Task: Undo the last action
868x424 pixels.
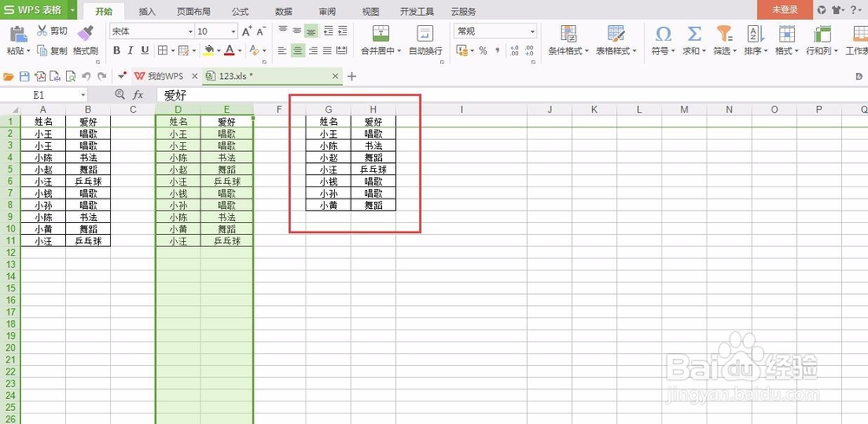Action: pyautogui.click(x=86, y=76)
